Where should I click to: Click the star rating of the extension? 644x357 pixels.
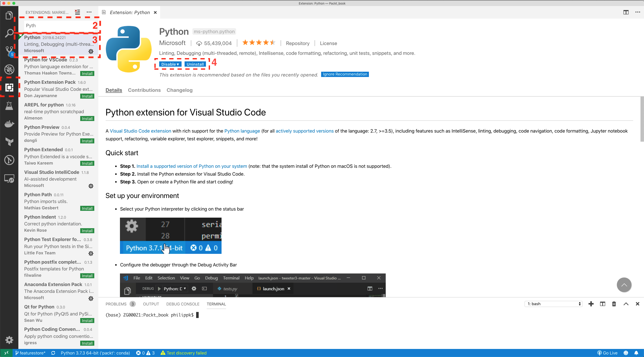pyautogui.click(x=259, y=43)
